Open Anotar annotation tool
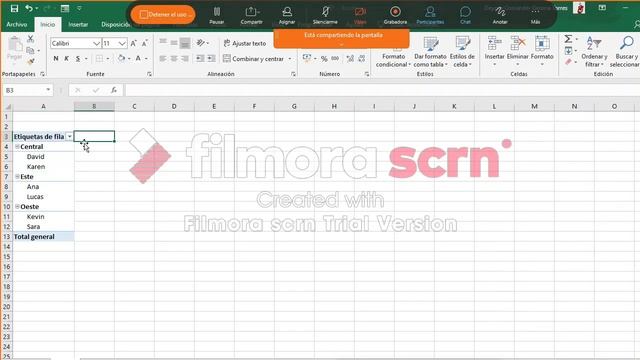640x360 pixels. (500, 15)
